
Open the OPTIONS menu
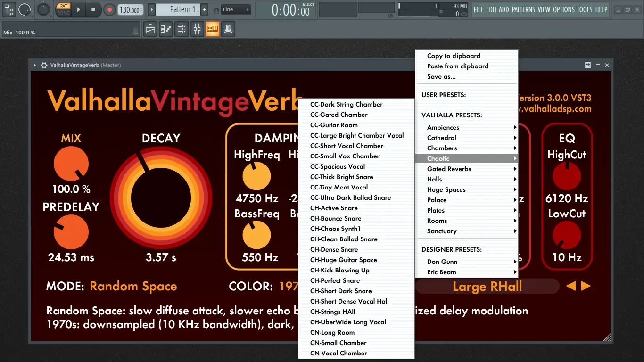tap(565, 9)
